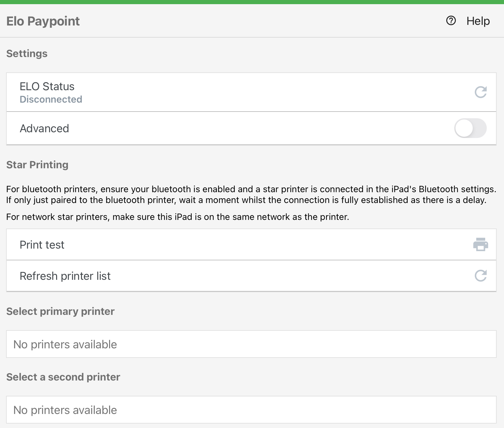Open the second printer dropdown

click(251, 410)
